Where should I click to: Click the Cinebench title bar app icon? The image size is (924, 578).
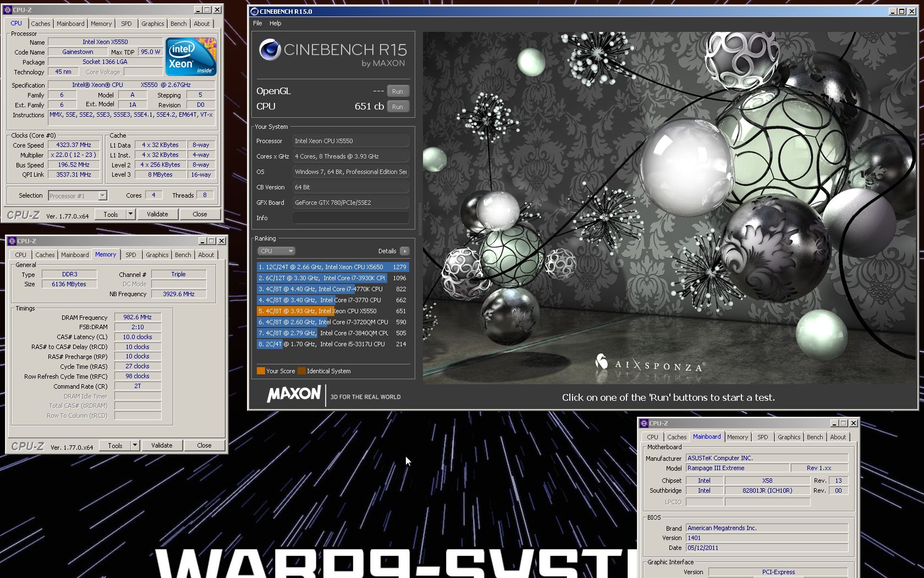pos(254,12)
